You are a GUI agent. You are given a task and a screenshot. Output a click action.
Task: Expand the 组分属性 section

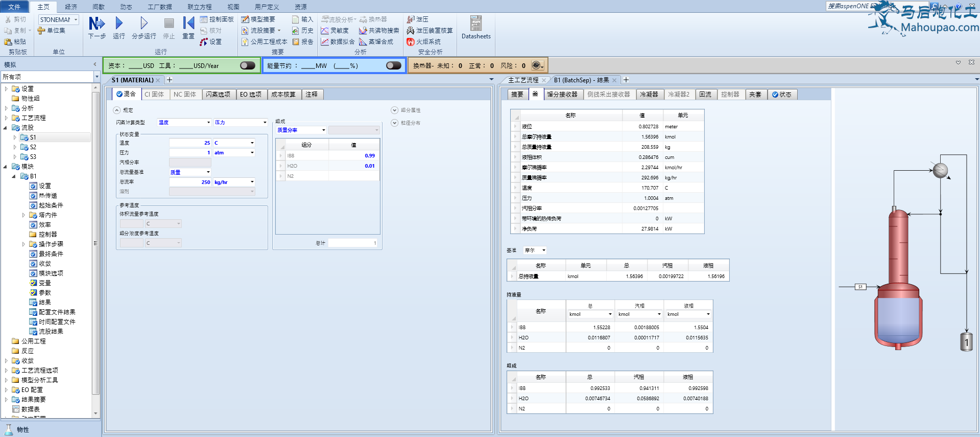pyautogui.click(x=395, y=110)
